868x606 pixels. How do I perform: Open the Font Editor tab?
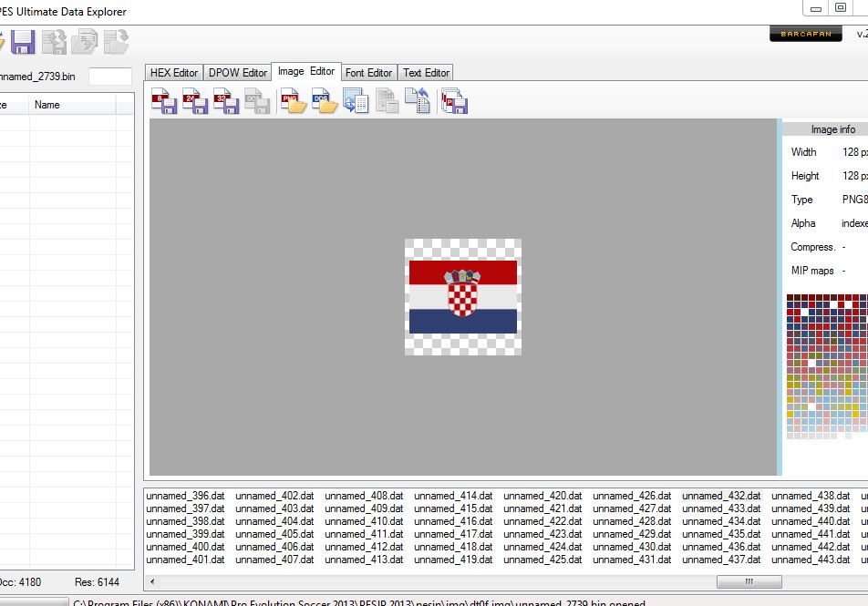click(x=368, y=73)
